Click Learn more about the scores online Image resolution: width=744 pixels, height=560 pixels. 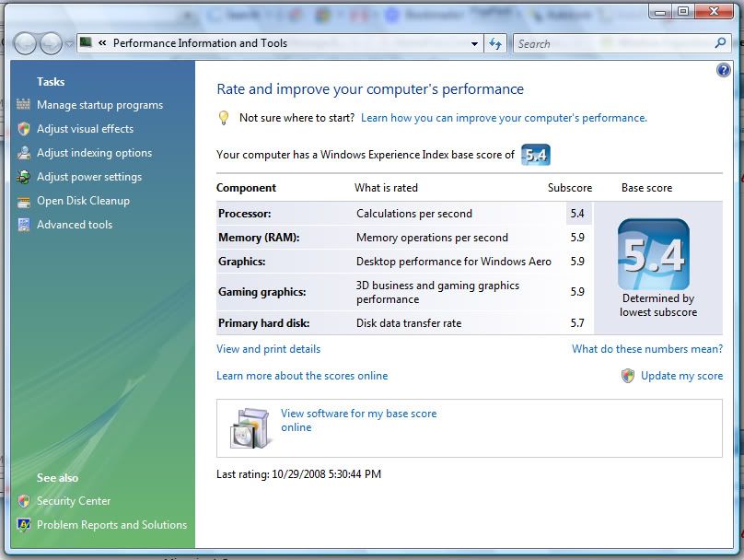[x=302, y=376]
